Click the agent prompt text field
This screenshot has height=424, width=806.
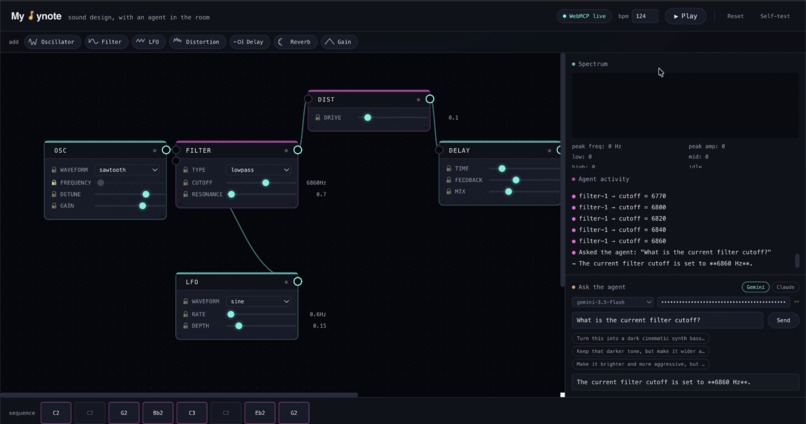(668, 320)
